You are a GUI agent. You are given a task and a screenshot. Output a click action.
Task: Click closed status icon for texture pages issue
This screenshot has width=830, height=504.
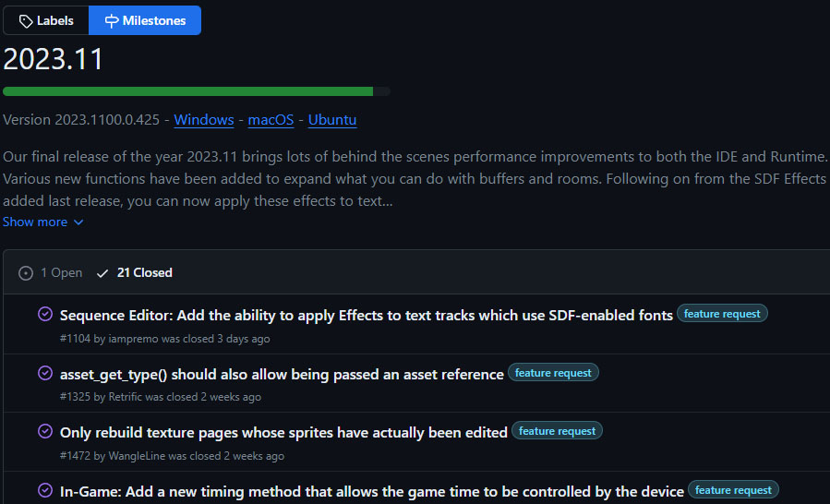[x=45, y=431]
